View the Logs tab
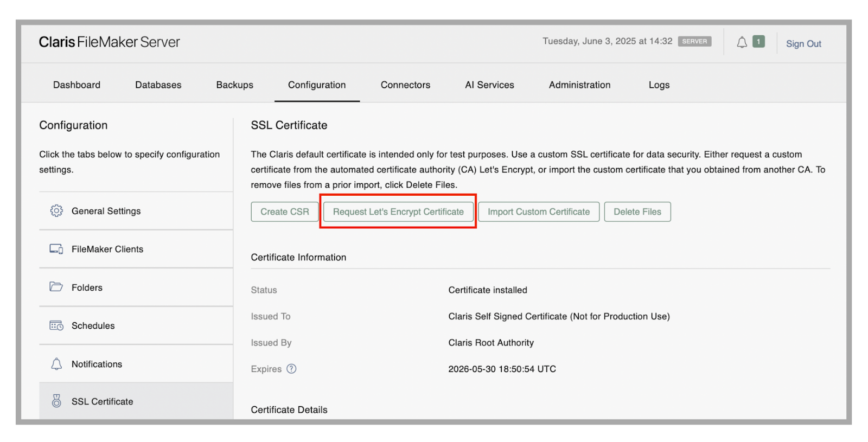868x442 pixels. (x=659, y=85)
